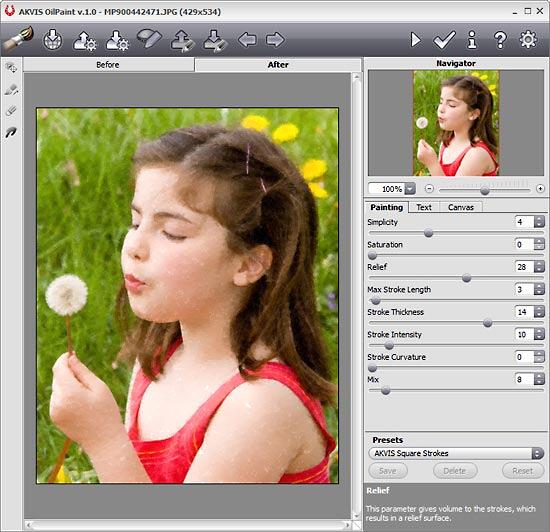
Task: Select the quick preview window tool
Action: tap(11, 67)
